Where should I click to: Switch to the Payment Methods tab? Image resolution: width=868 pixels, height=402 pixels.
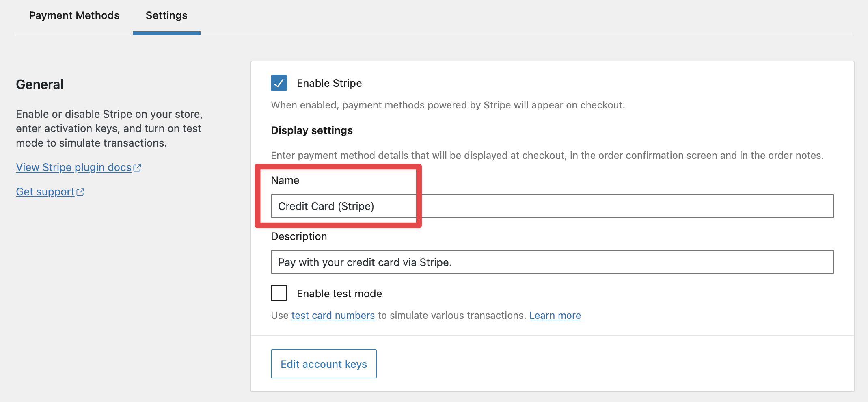[x=74, y=15]
